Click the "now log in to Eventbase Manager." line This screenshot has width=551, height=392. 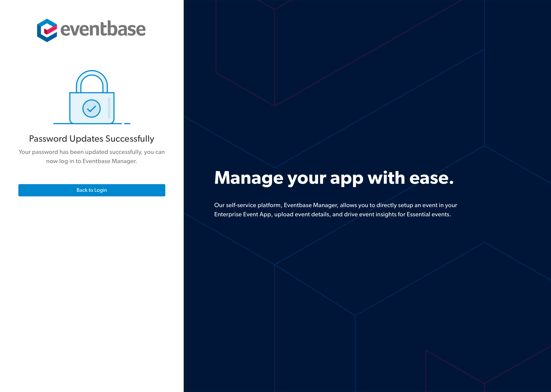pyautogui.click(x=92, y=161)
